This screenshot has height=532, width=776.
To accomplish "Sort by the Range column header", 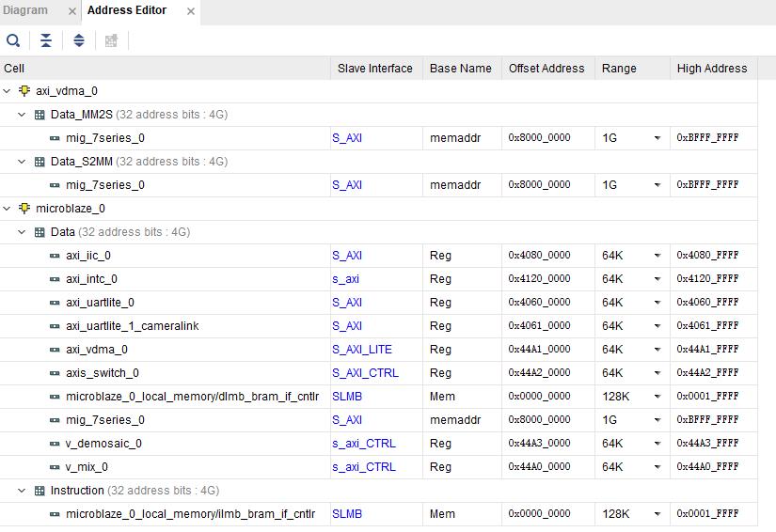I will pos(632,69).
